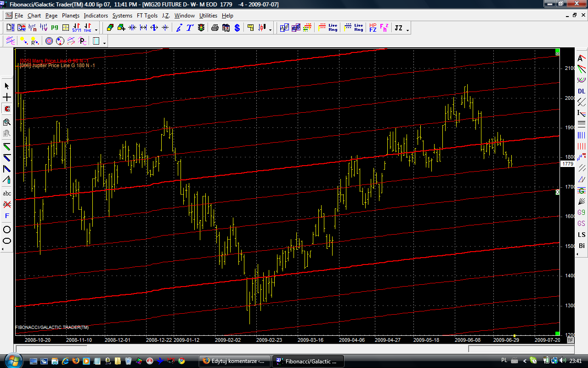Toggle the red magnet snap tool
Viewport: 588px width, 368px height.
pyautogui.click(x=7, y=109)
